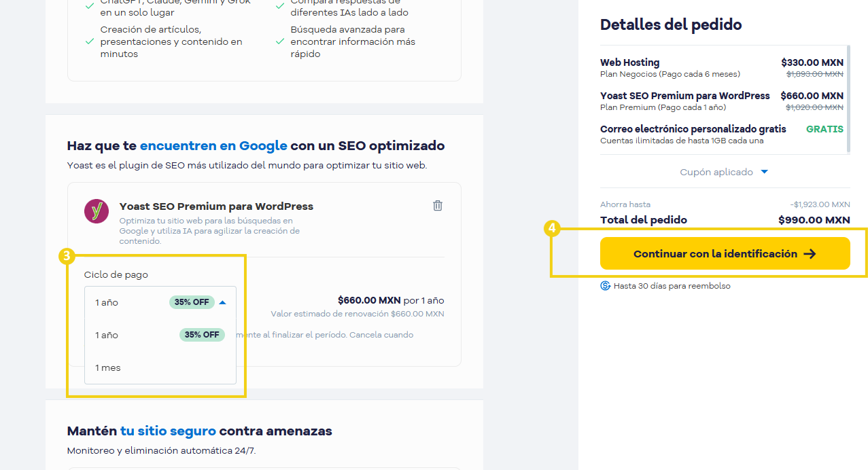Click the $990.00 MXN order total
The image size is (868, 470).
coord(814,220)
